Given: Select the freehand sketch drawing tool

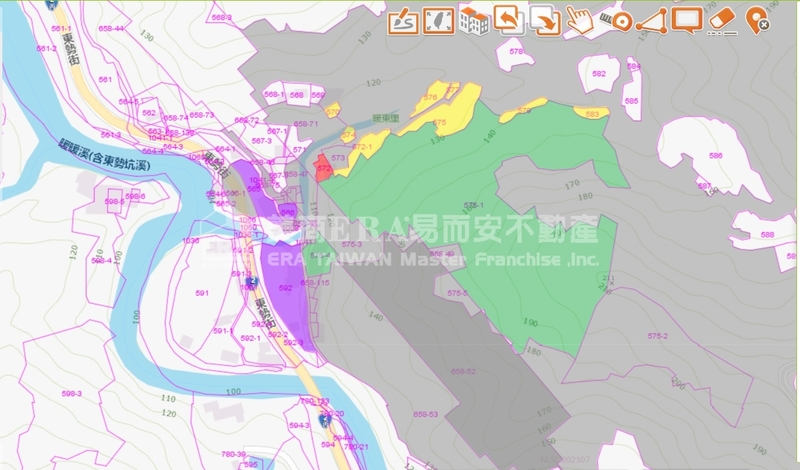Looking at the screenshot, I should point(402,19).
